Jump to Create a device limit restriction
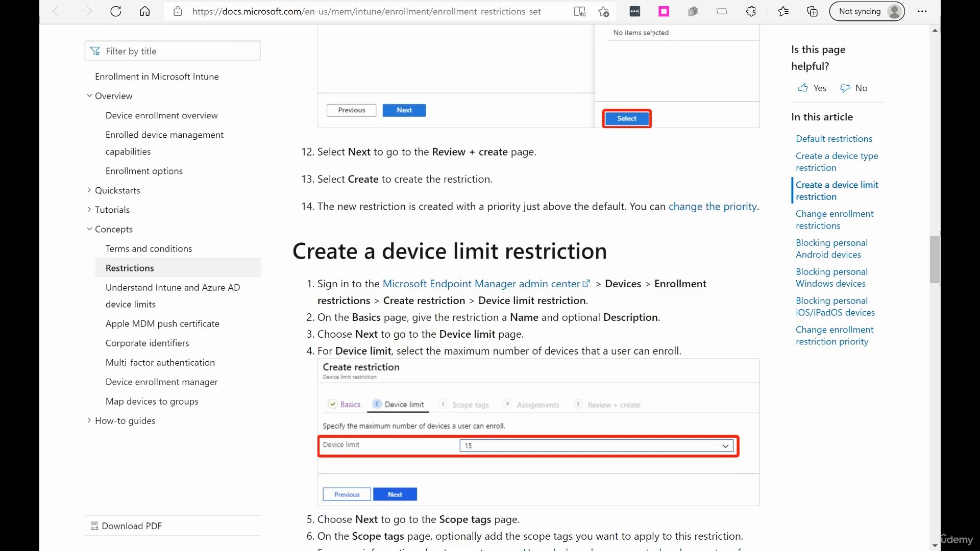The image size is (980, 551). point(837,191)
